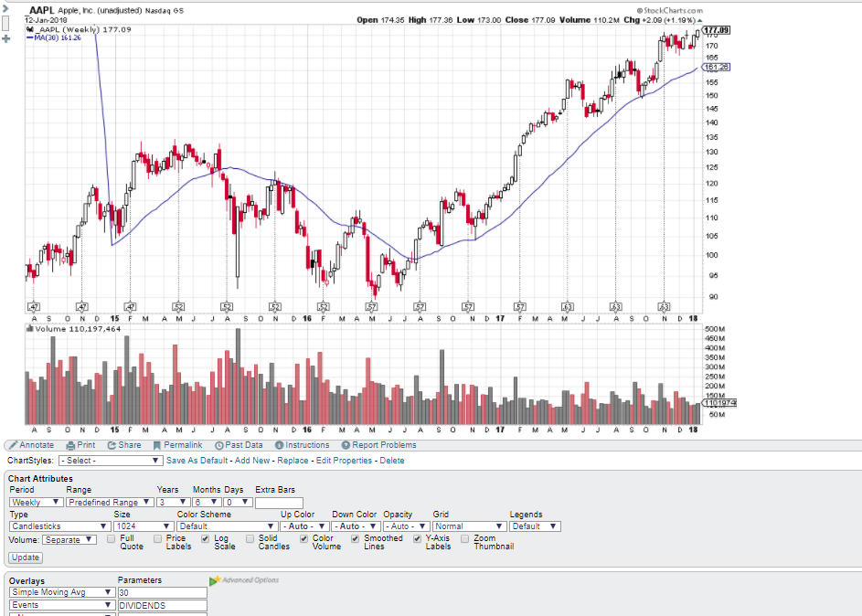The height and width of the screenshot is (616, 862).
Task: Enable the Solid Candles checkbox
Action: (250, 539)
